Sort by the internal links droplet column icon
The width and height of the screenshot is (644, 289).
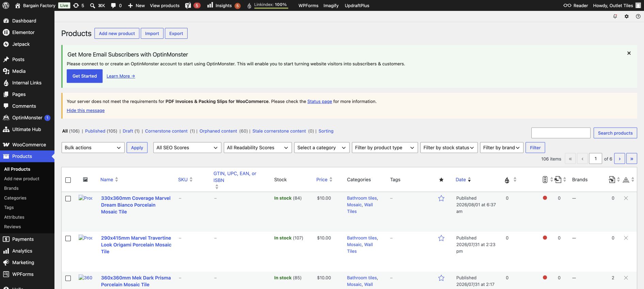(507, 180)
